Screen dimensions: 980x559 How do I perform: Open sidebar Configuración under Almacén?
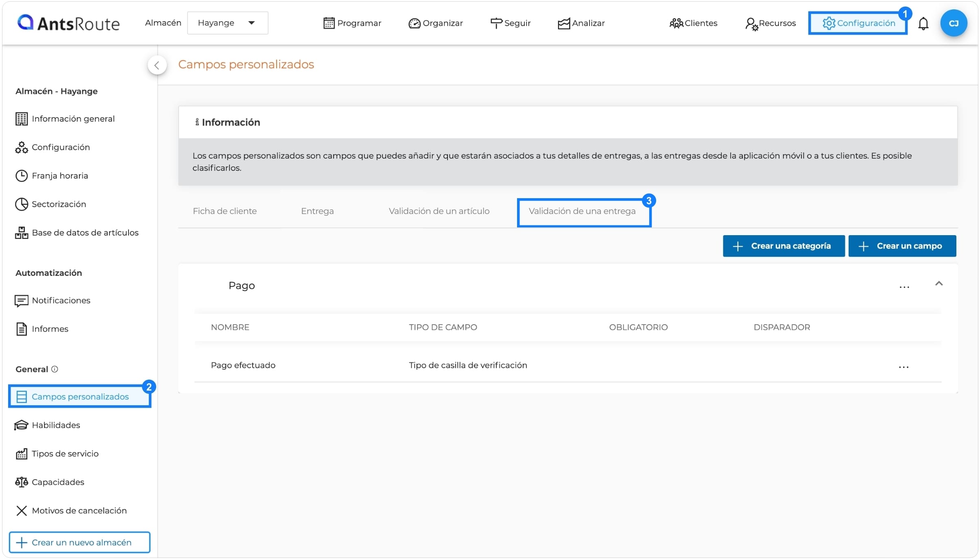point(52,147)
